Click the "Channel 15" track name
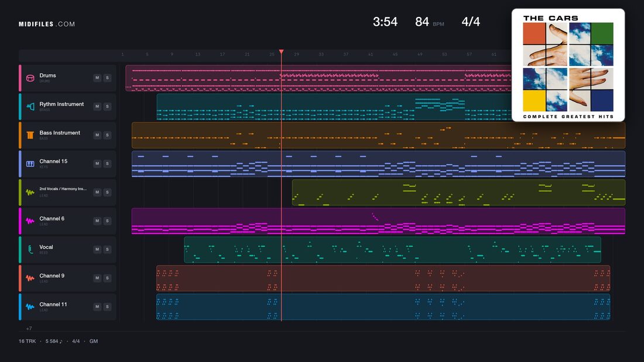 coord(53,161)
